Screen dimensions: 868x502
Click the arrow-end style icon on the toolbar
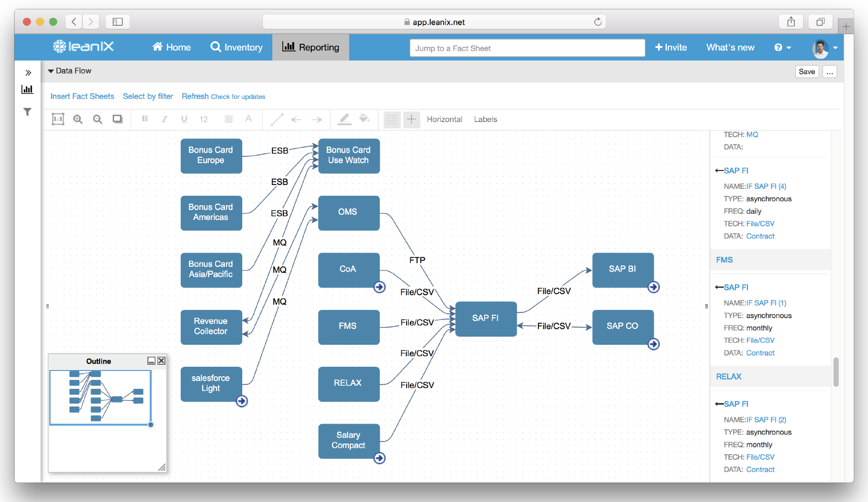pos(317,119)
